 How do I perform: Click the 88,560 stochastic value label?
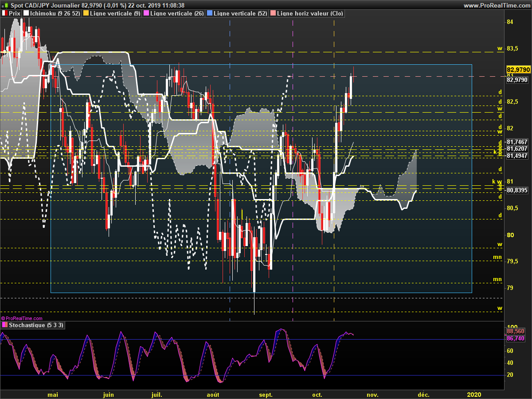coord(516,331)
